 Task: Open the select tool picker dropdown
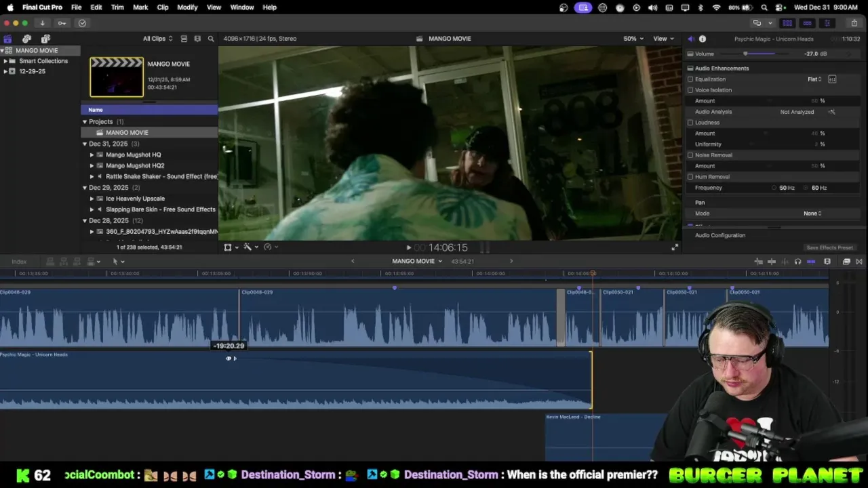[x=118, y=262]
